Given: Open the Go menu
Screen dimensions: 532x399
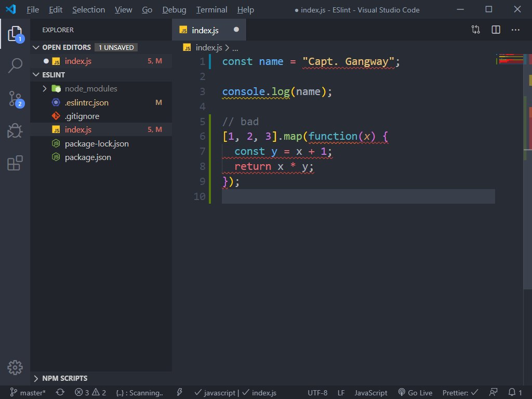Looking at the screenshot, I should pyautogui.click(x=147, y=9).
